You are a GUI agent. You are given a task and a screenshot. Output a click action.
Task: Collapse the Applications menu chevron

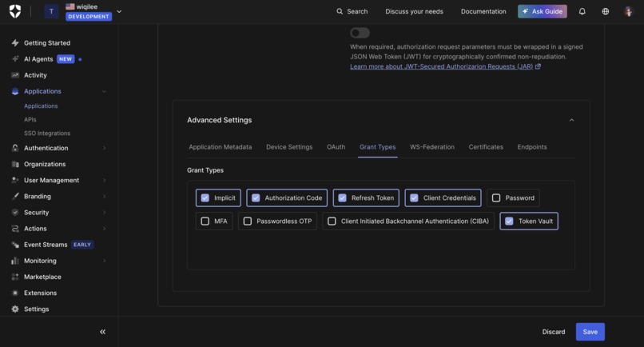(x=105, y=91)
